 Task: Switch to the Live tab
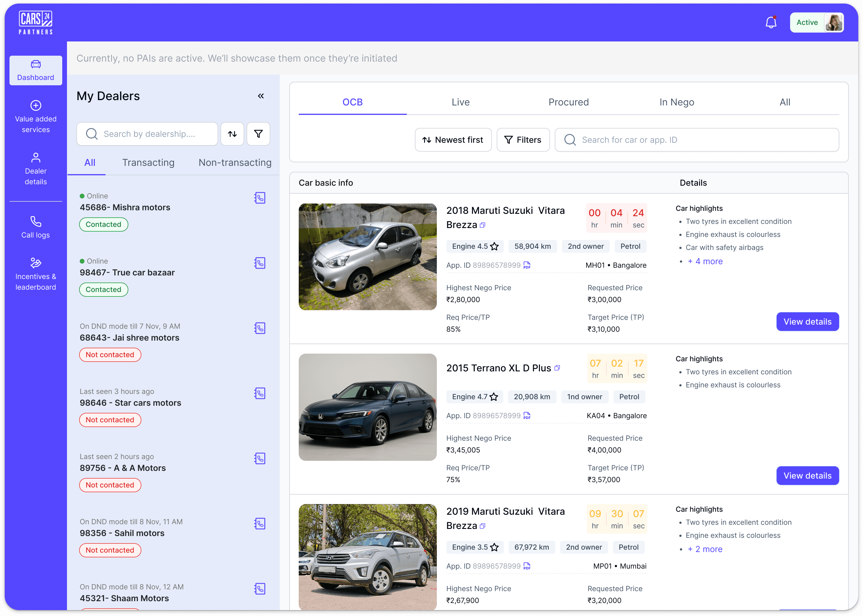pos(461,102)
